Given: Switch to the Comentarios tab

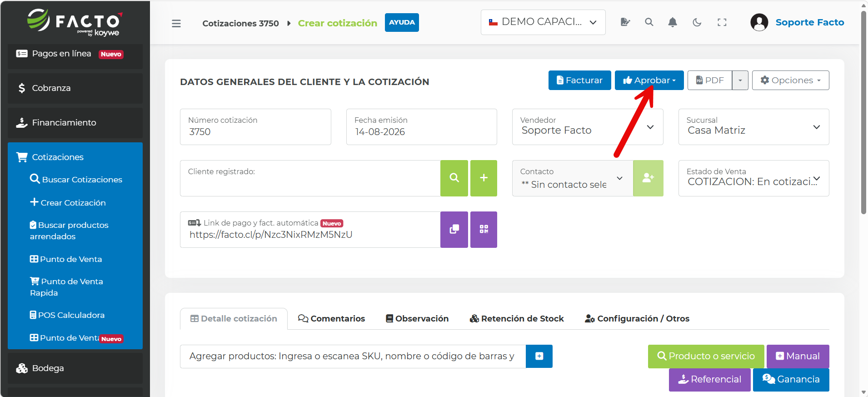Looking at the screenshot, I should [x=331, y=319].
